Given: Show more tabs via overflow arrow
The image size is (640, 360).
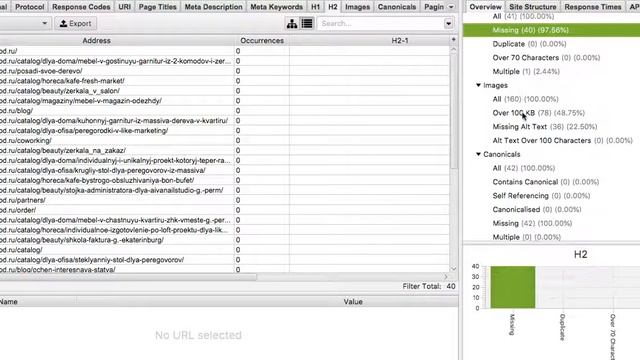Looking at the screenshot, I should [451, 7].
